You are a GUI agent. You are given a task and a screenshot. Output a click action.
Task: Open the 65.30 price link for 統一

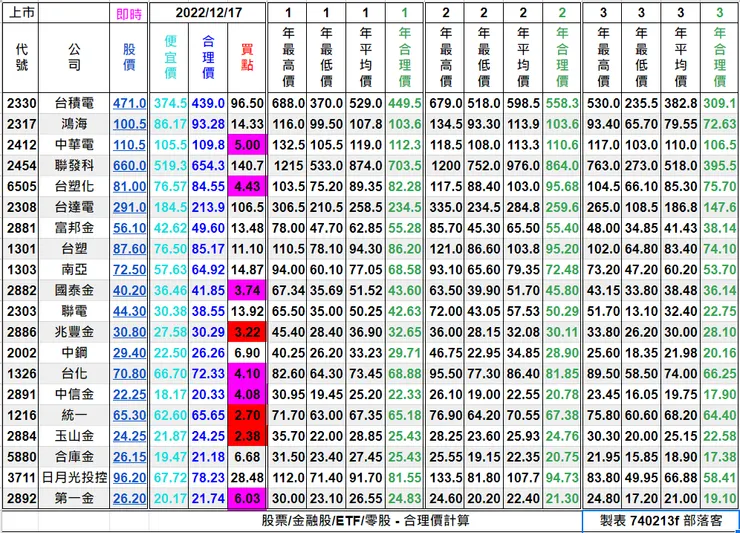(129, 415)
